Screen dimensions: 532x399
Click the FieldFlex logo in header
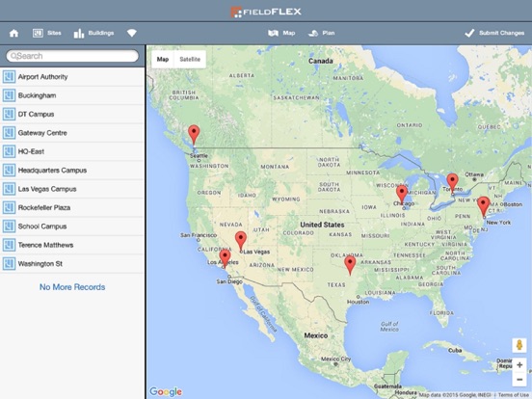click(x=266, y=12)
